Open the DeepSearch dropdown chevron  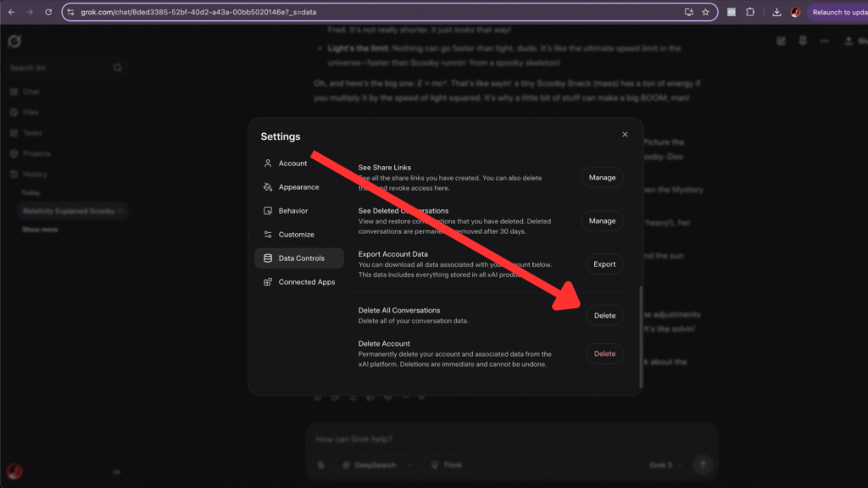[410, 465]
